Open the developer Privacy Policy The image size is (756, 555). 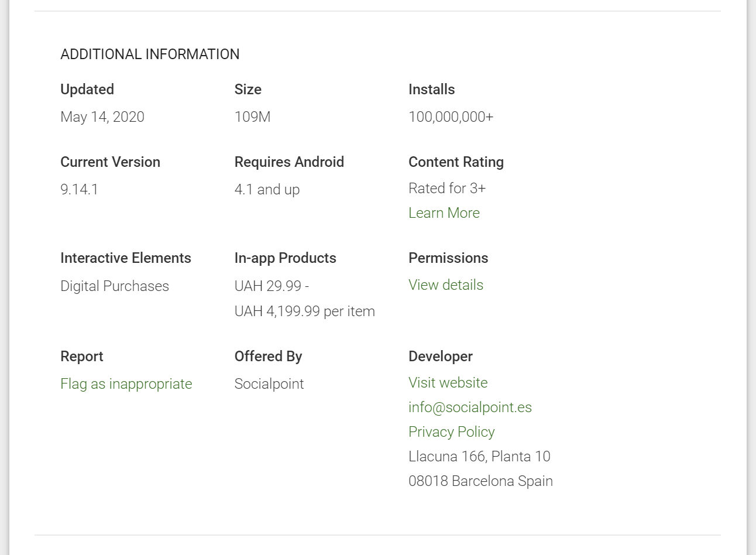click(x=451, y=432)
